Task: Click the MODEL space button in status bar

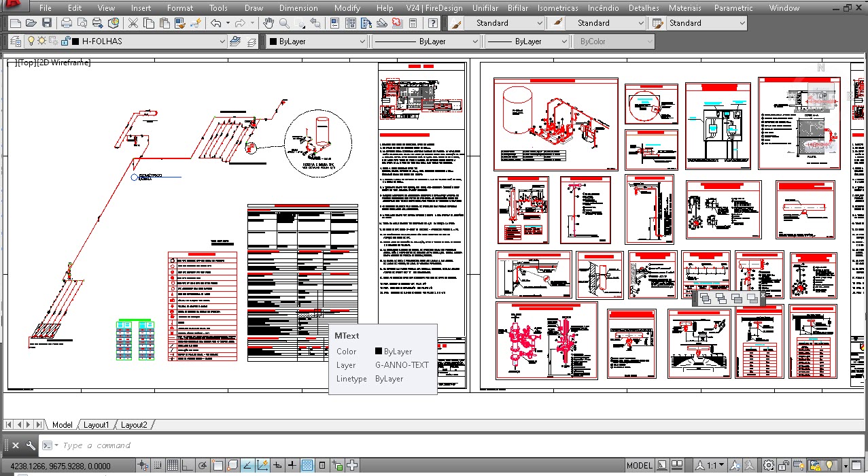Action: [639, 466]
